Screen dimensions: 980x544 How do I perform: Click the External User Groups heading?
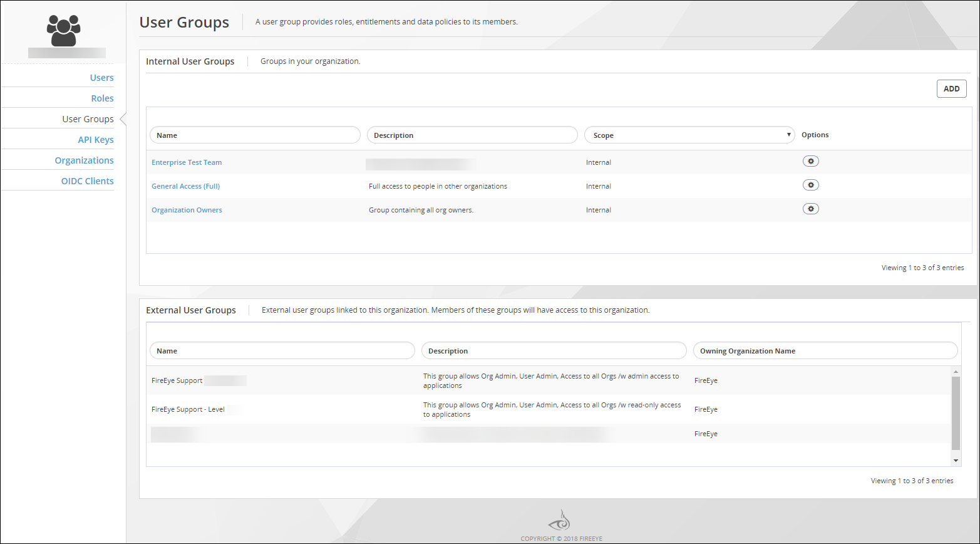(x=191, y=310)
